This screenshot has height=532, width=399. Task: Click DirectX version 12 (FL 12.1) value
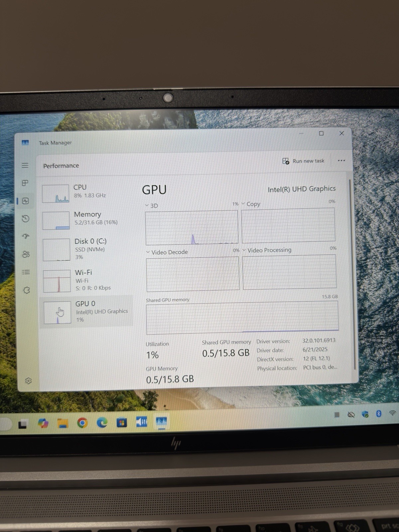(316, 358)
